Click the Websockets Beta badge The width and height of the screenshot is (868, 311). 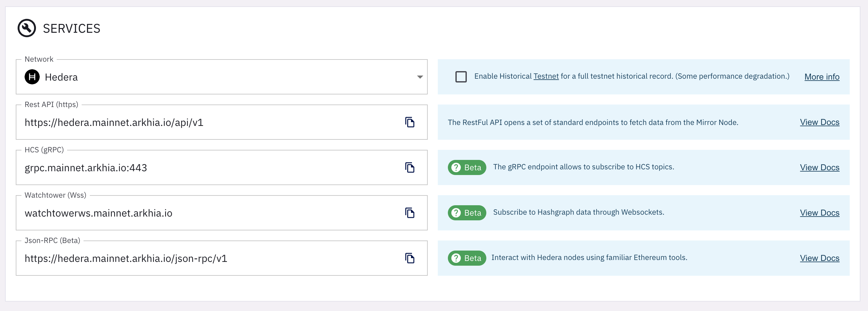pyautogui.click(x=467, y=213)
